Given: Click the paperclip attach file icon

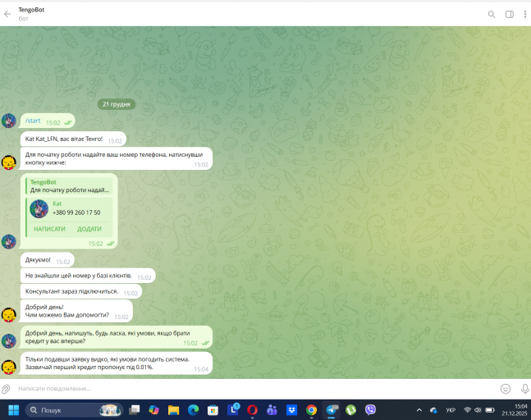Looking at the screenshot, I should pyautogui.click(x=6, y=389).
